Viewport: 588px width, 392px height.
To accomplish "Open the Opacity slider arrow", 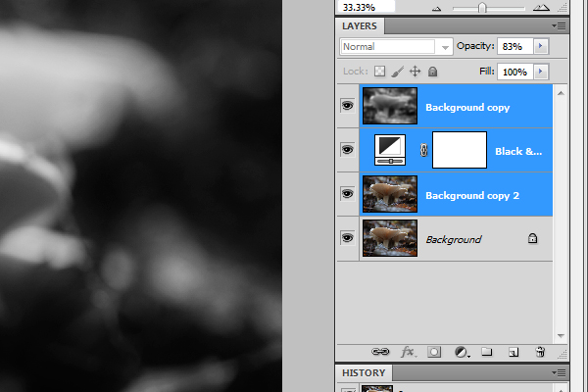I will [541, 46].
